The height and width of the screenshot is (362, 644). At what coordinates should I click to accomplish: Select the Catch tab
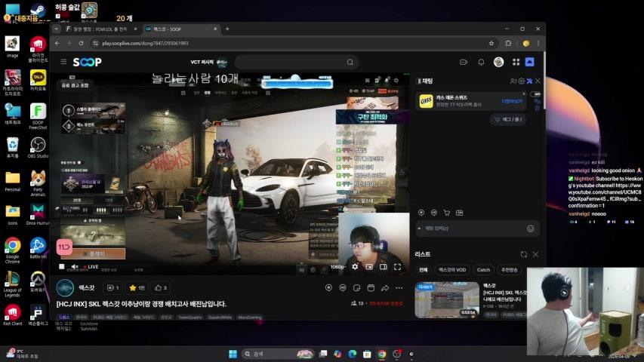click(x=483, y=270)
